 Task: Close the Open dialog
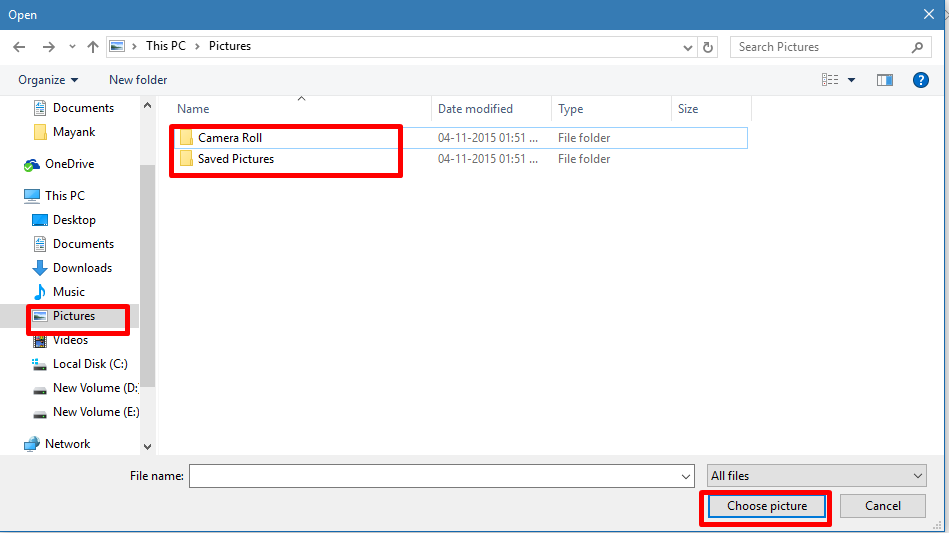(928, 15)
